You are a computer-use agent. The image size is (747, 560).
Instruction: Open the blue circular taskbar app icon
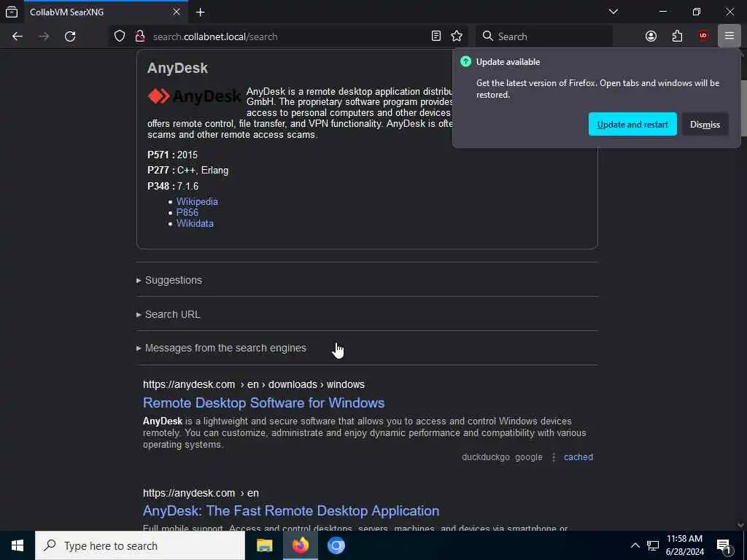click(x=336, y=545)
